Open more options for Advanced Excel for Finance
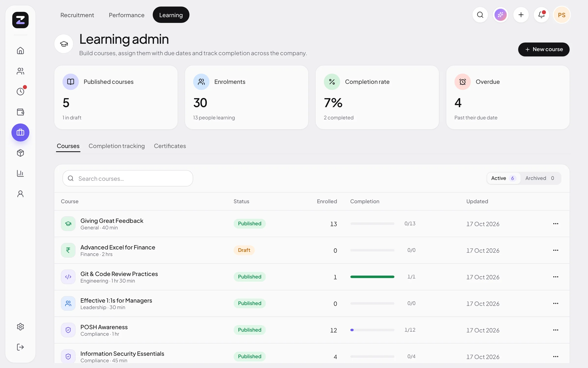Screen dimensions: 588x368 point(556,250)
